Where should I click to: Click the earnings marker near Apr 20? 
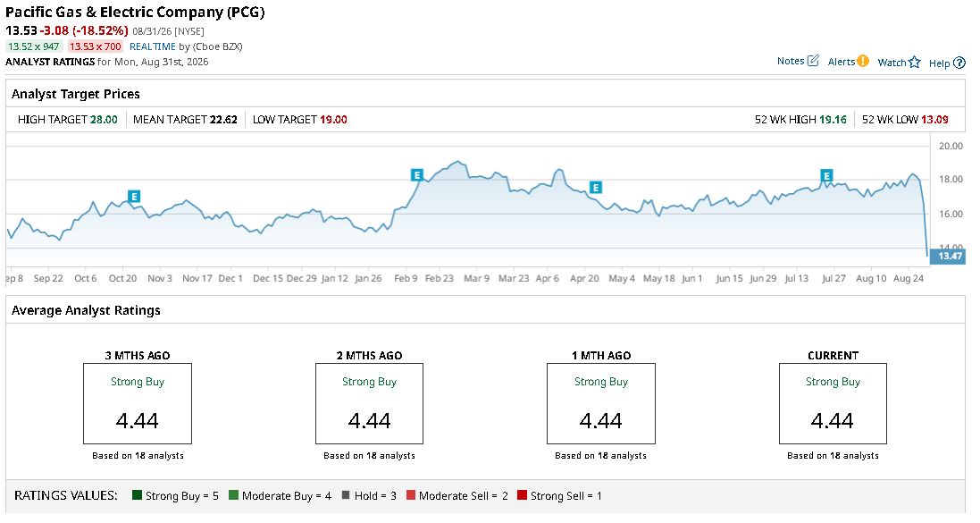coord(596,187)
